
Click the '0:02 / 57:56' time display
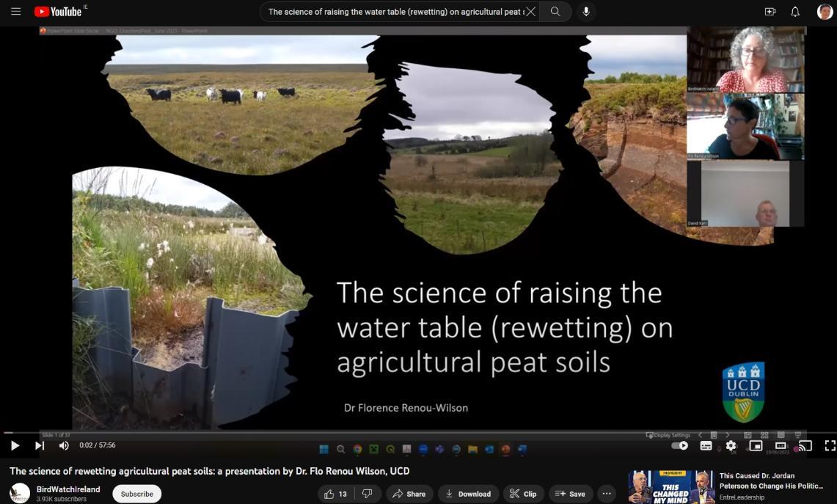click(x=97, y=445)
